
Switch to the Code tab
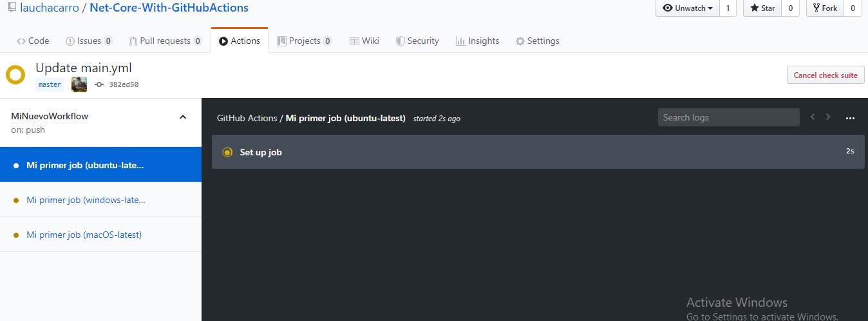click(x=33, y=41)
